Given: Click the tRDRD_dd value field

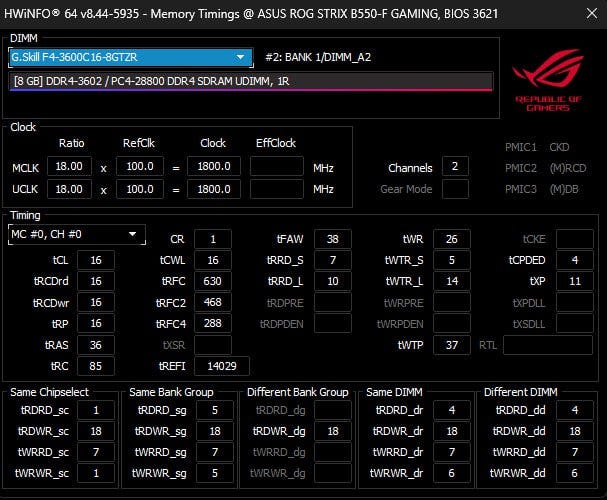Looking at the screenshot, I should point(575,410).
